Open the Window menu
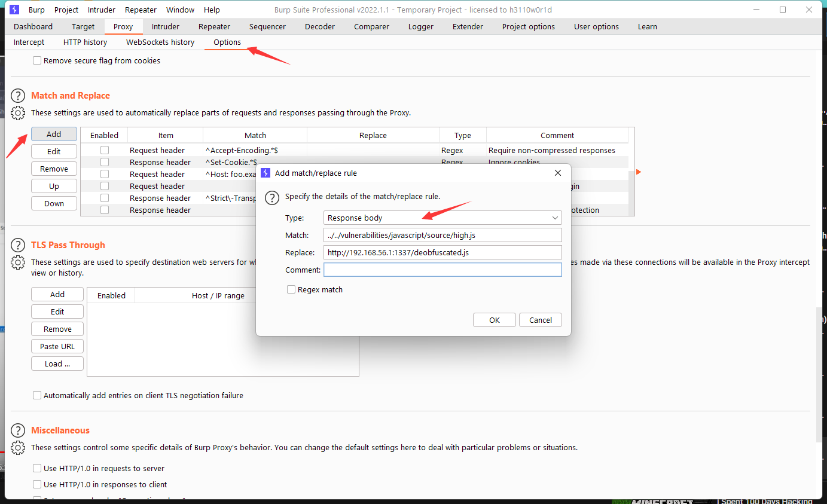 (180, 10)
